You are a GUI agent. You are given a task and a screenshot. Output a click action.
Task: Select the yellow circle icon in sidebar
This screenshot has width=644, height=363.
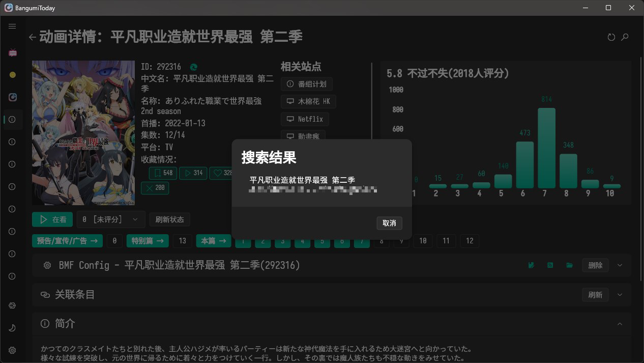(x=12, y=75)
